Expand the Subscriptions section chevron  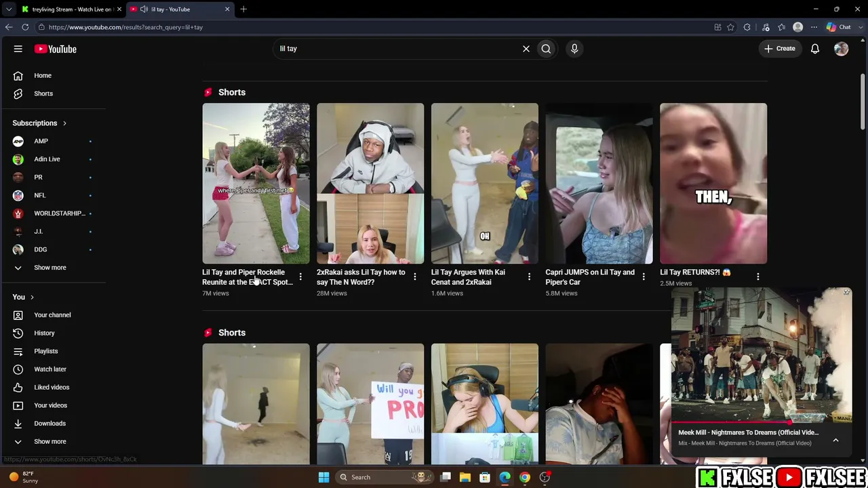point(64,123)
